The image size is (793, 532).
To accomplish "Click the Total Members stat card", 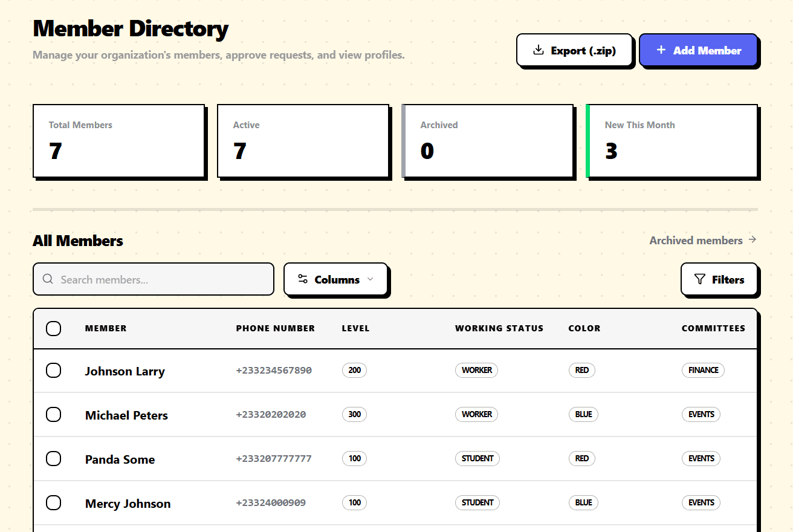I will pyautogui.click(x=119, y=141).
